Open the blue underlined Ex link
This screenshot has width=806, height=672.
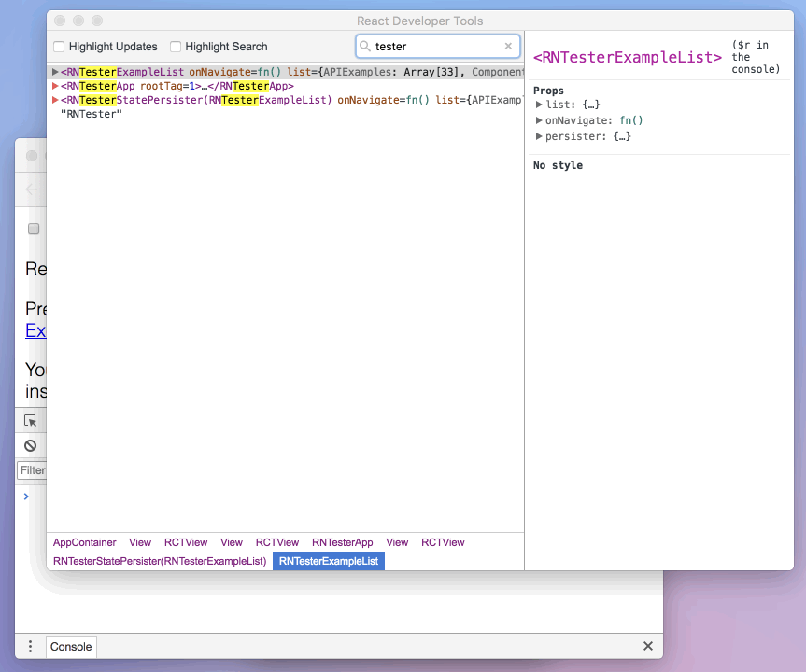click(x=35, y=330)
